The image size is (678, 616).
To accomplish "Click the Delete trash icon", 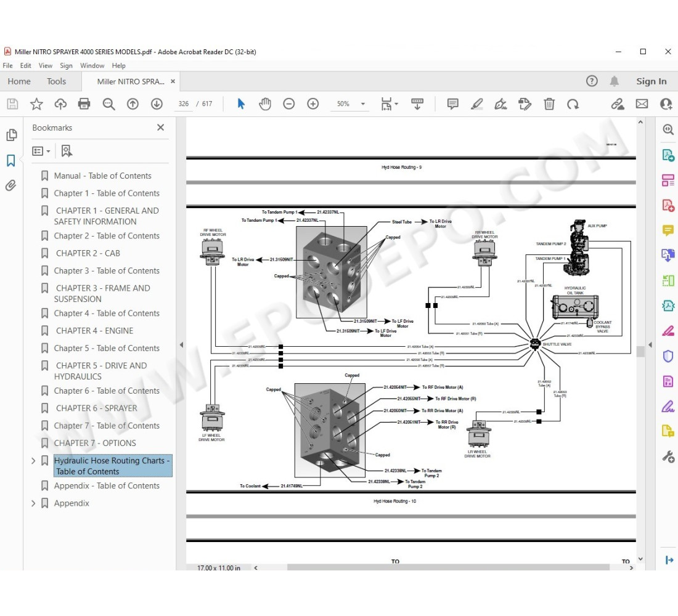I will pyautogui.click(x=549, y=104).
